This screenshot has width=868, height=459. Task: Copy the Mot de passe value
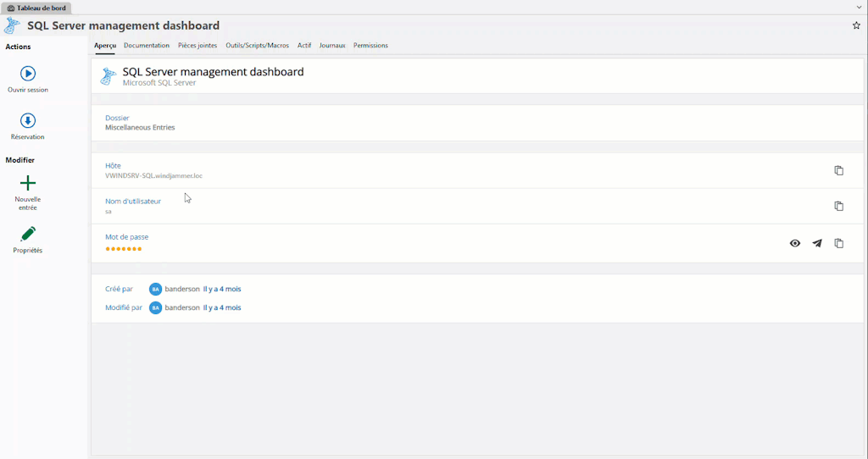pyautogui.click(x=838, y=243)
